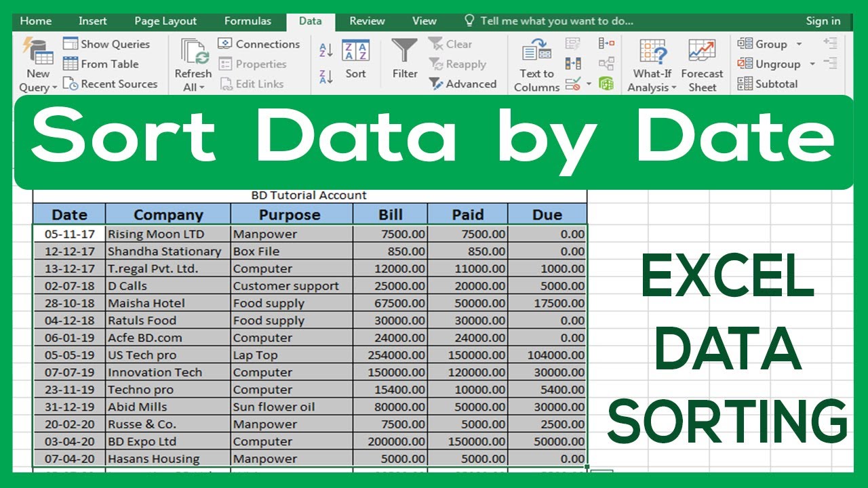Click the greyed Properties command
The width and height of the screenshot is (868, 488).
[x=252, y=64]
